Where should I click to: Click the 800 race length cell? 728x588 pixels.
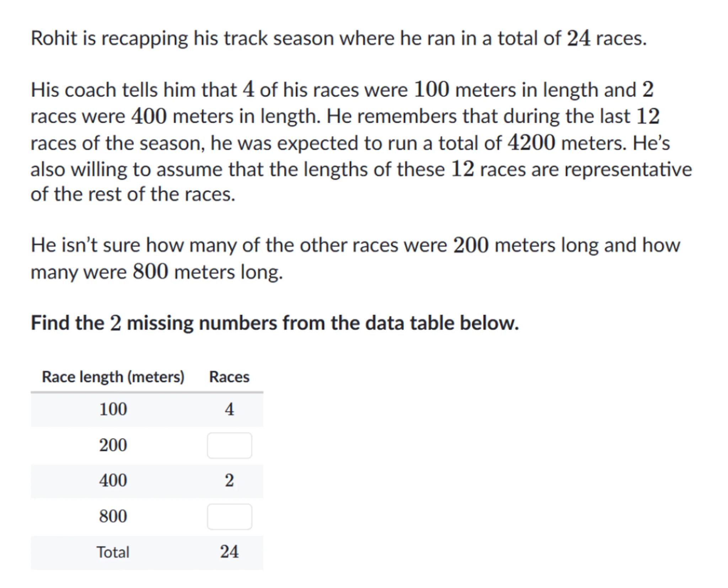click(113, 516)
